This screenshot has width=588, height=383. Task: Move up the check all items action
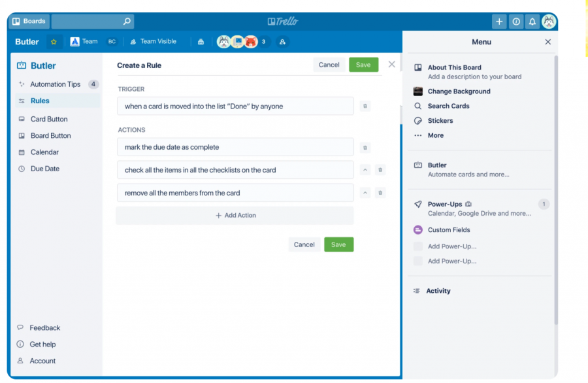coord(365,170)
